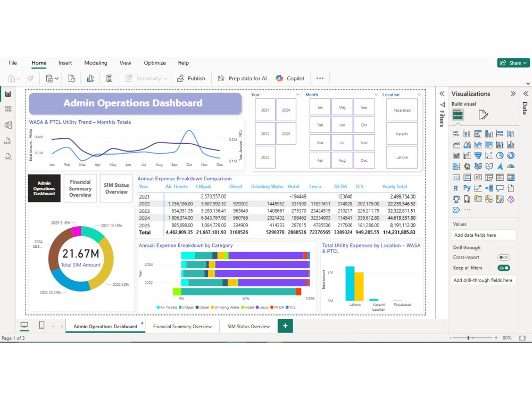532x399 pixels.
Task: Click fit to page icon in status bar
Action: pos(522,338)
